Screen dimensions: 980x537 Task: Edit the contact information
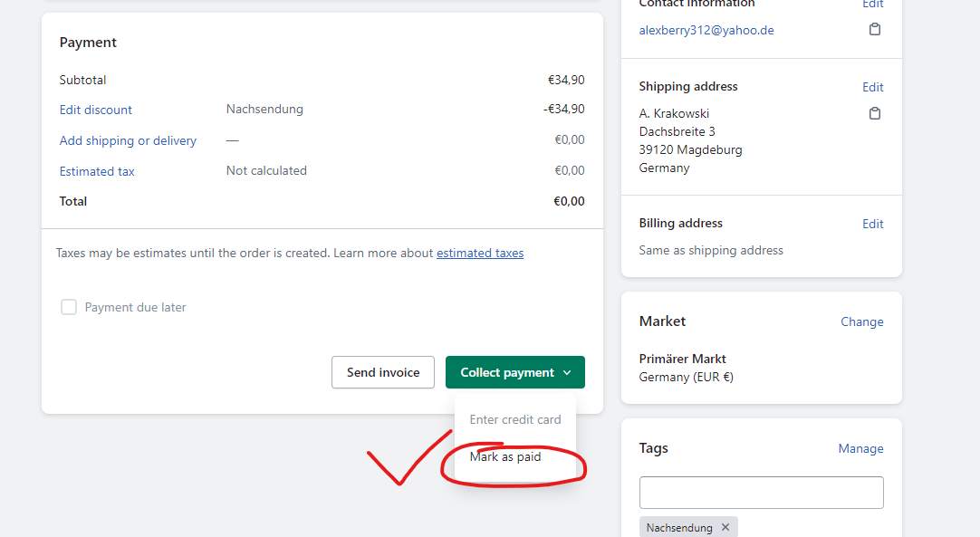tap(872, 5)
